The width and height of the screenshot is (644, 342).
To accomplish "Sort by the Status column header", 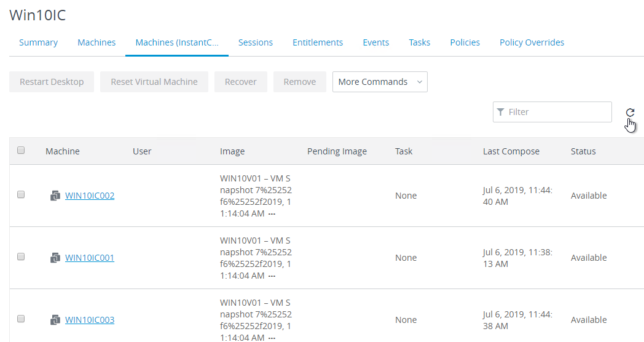I will click(x=583, y=151).
